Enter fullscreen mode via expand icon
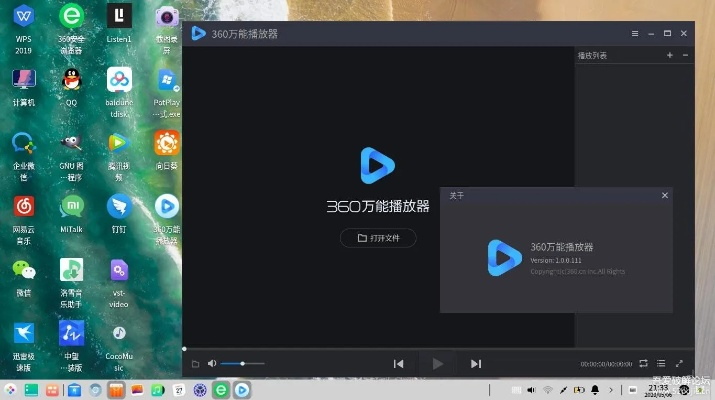This screenshot has width=715, height=400. click(680, 364)
